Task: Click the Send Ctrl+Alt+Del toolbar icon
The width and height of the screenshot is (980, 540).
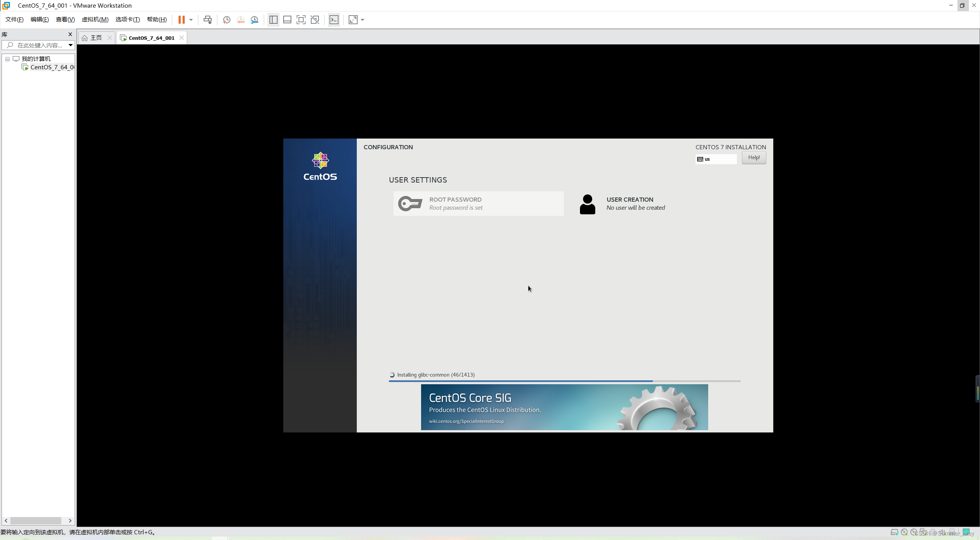Action: (207, 20)
